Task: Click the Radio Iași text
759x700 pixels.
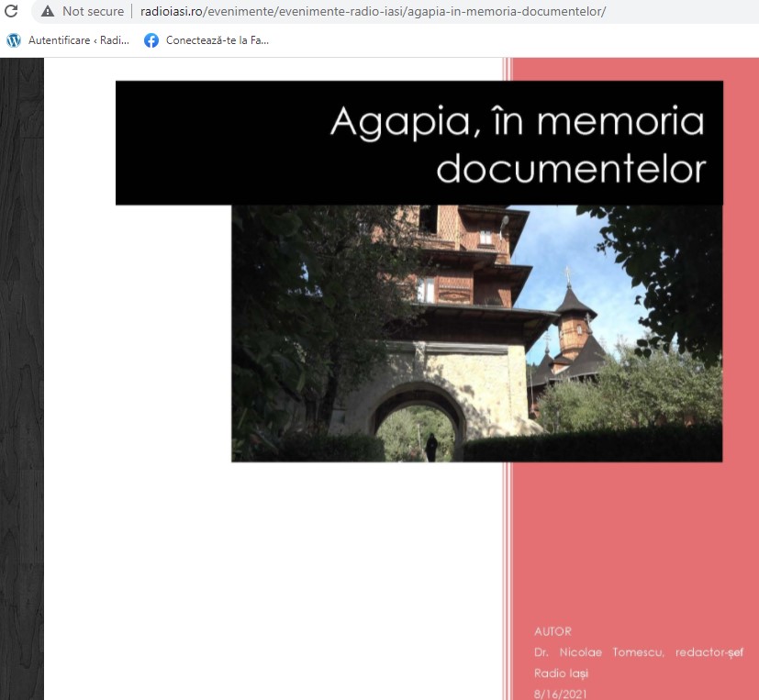Action: tap(561, 672)
